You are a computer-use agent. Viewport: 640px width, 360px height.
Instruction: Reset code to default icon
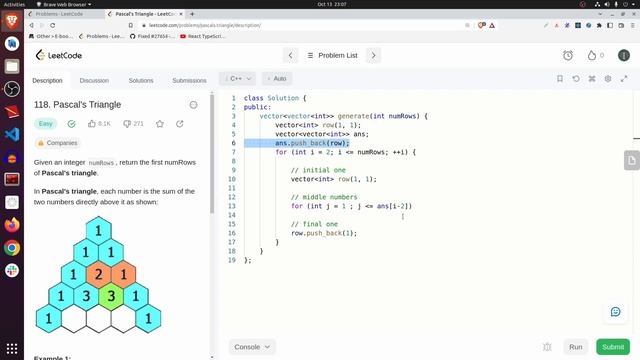[x=576, y=78]
